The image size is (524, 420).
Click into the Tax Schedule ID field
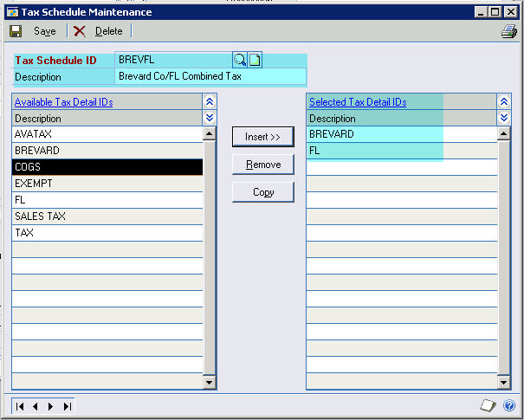pyautogui.click(x=173, y=60)
